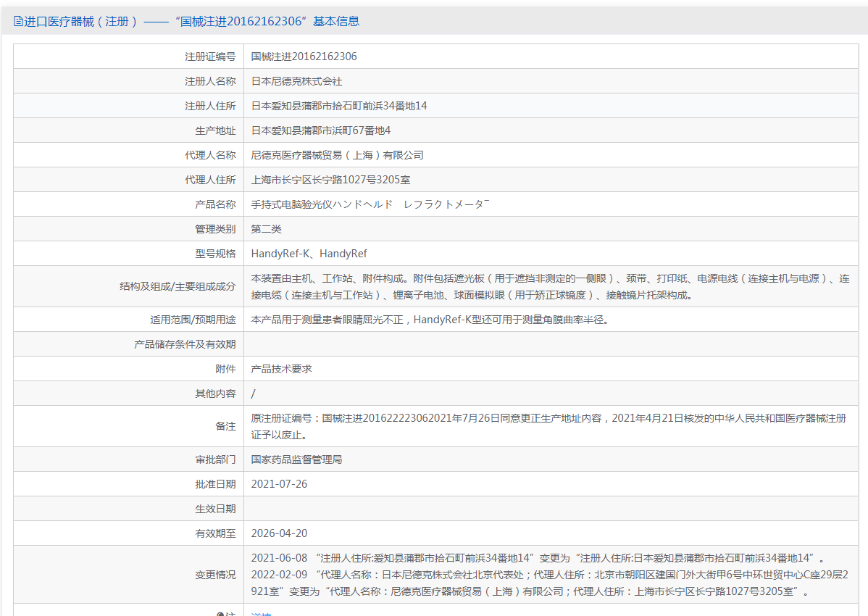The height and width of the screenshot is (616, 868).
Task: Click the heading 进口医疗器械（注册）基本信息
Action: tap(191, 22)
